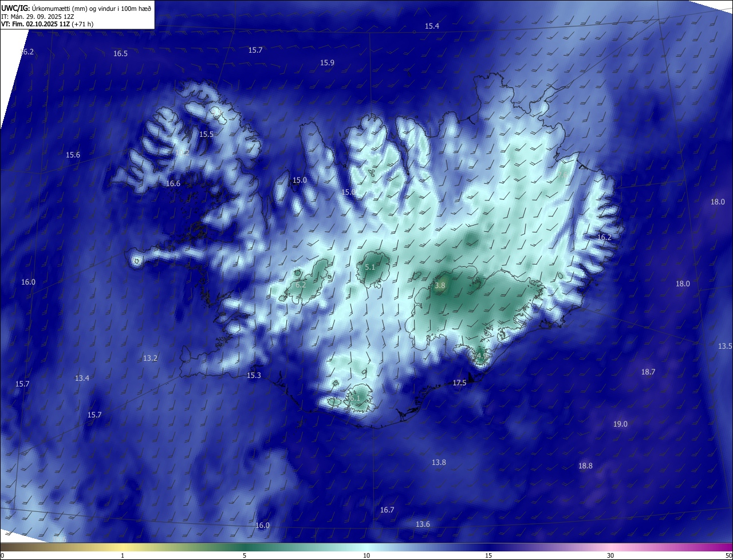
Task: Click the valid time 'VT: Fim. 02.10.2025 11Z (+71 h)'
Action: 48,25
